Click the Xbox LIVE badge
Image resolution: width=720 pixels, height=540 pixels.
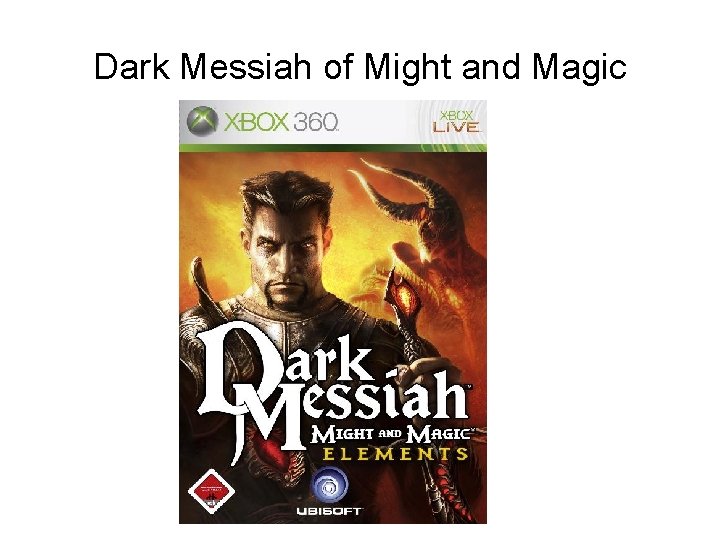456,122
